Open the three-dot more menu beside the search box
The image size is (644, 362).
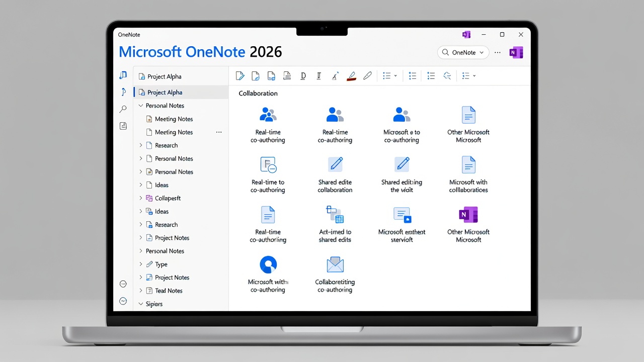click(498, 52)
